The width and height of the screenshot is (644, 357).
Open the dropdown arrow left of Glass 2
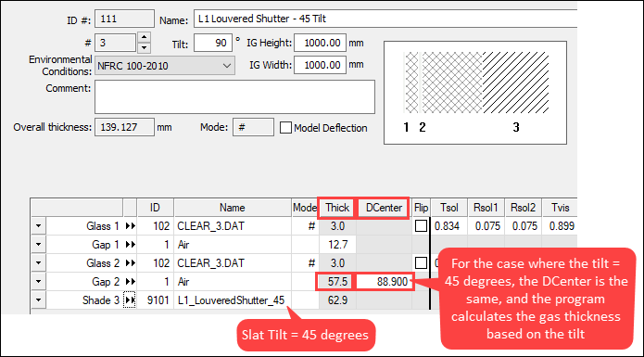click(x=38, y=263)
